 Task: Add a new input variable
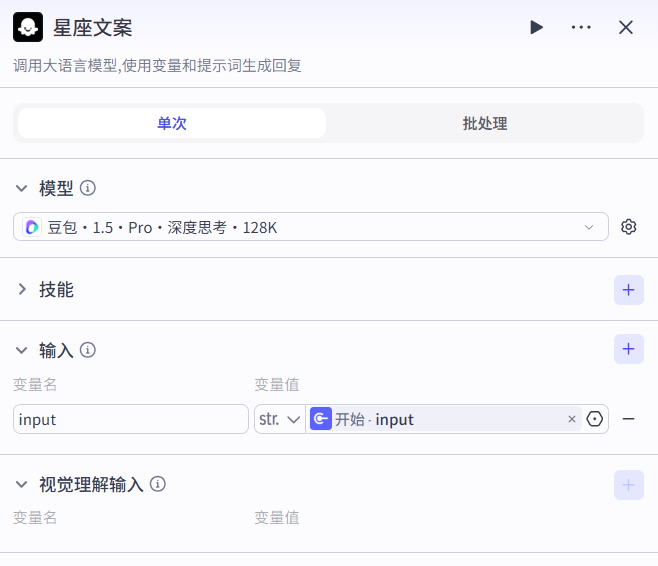click(x=628, y=349)
